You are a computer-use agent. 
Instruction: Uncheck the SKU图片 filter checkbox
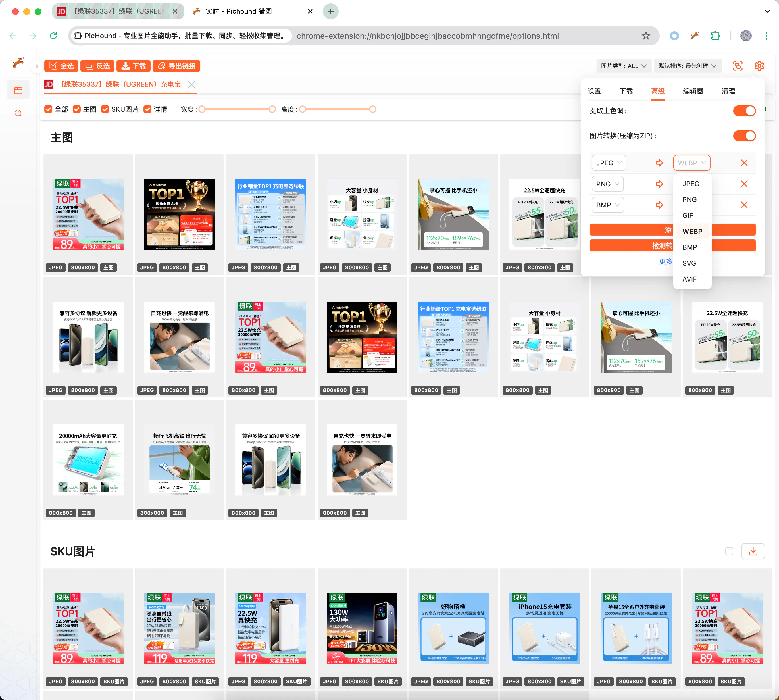tap(105, 109)
